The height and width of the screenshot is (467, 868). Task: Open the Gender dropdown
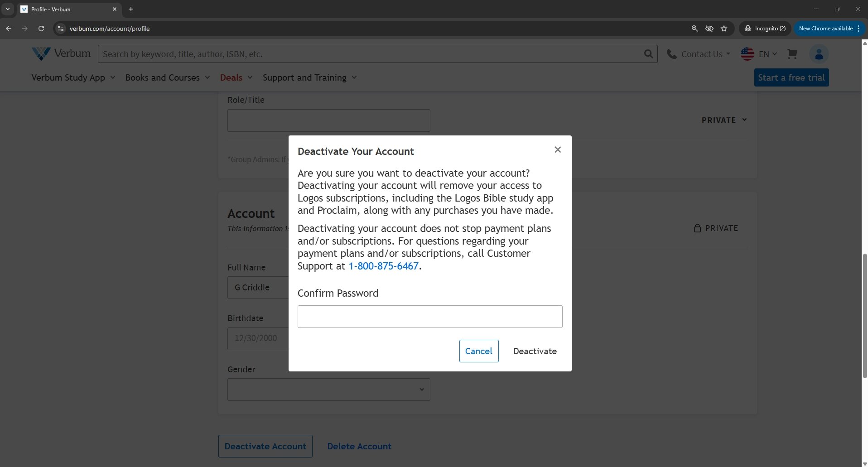point(328,390)
